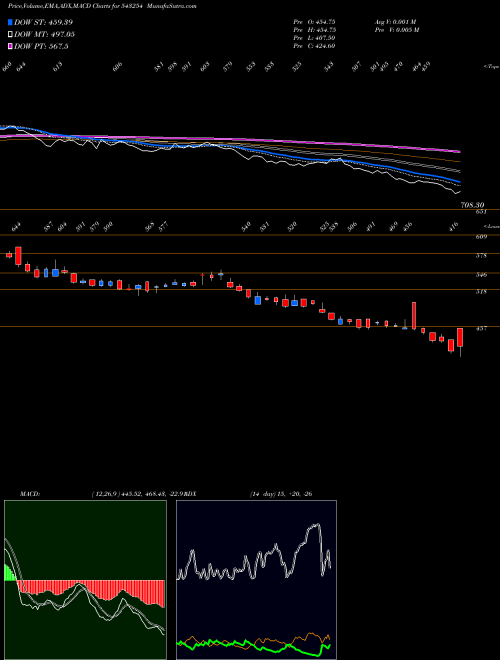The height and width of the screenshot is (660, 500).
Task: Click the 'Pre L: 407.50' value
Action: tap(314, 38)
